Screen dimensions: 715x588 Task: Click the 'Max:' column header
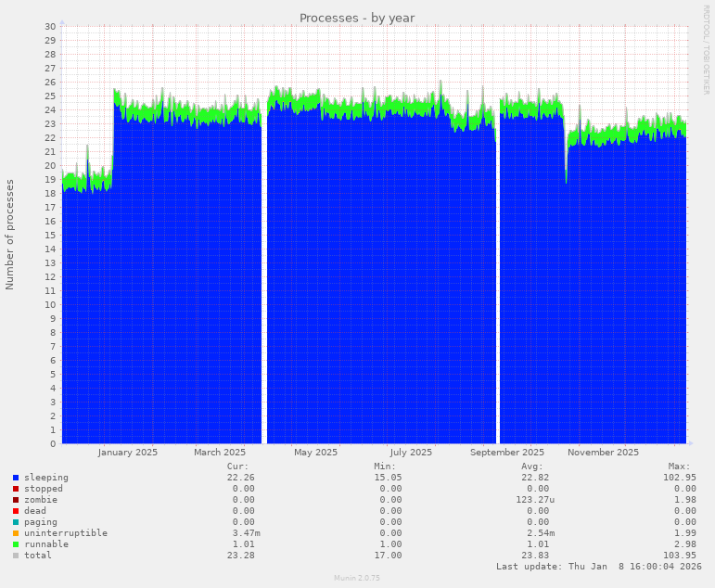pos(679,467)
